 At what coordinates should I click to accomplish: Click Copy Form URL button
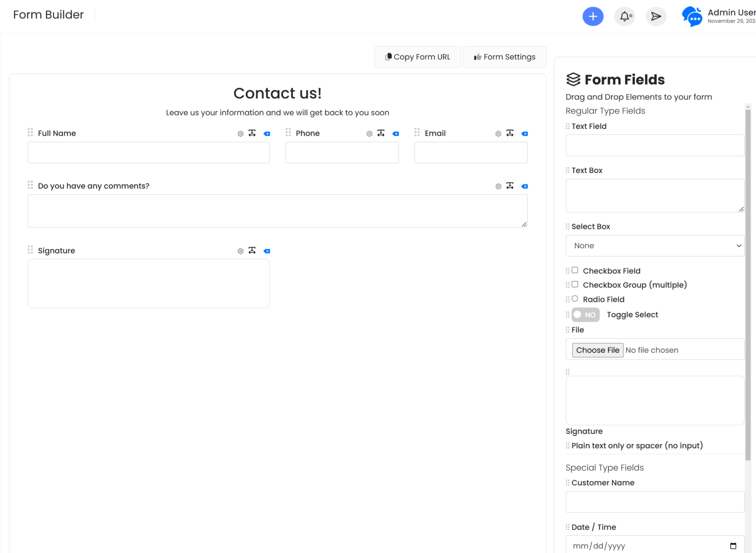[418, 57]
